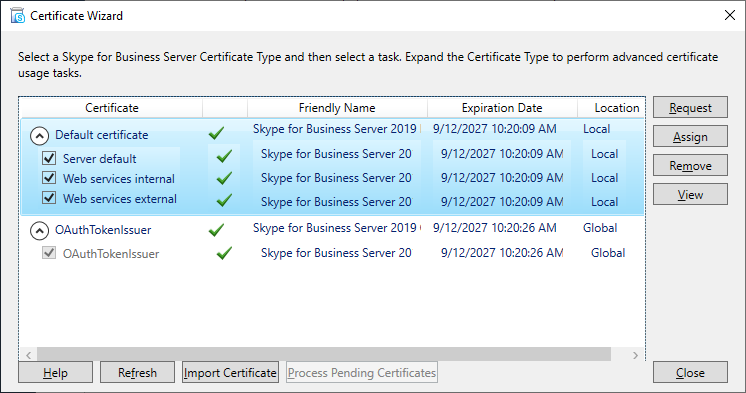Open Help for the wizard

[x=56, y=373]
